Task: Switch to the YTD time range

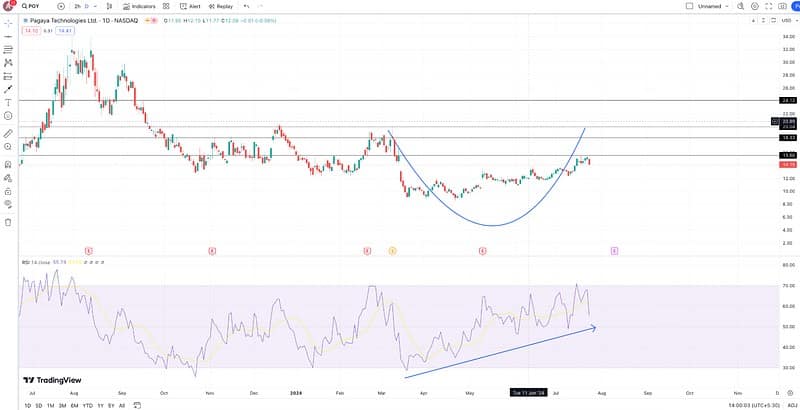Action: 88,405
